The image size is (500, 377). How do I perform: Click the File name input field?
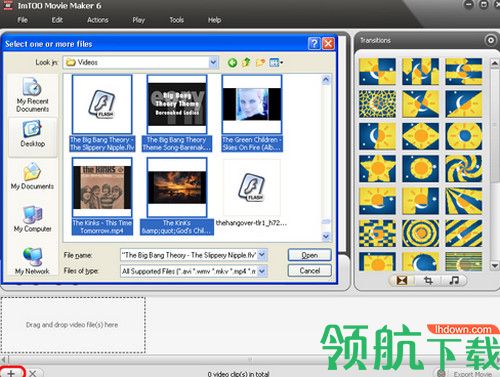point(189,255)
